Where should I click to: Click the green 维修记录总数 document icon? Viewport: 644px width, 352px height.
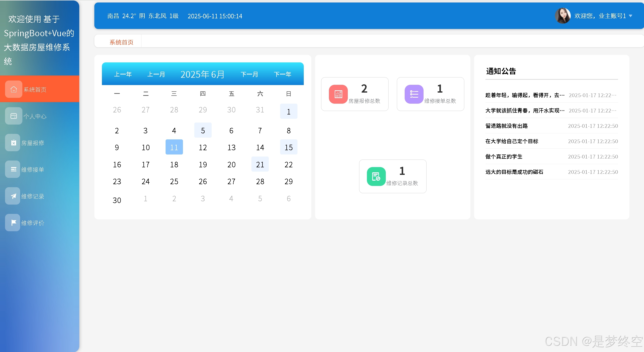point(376,176)
